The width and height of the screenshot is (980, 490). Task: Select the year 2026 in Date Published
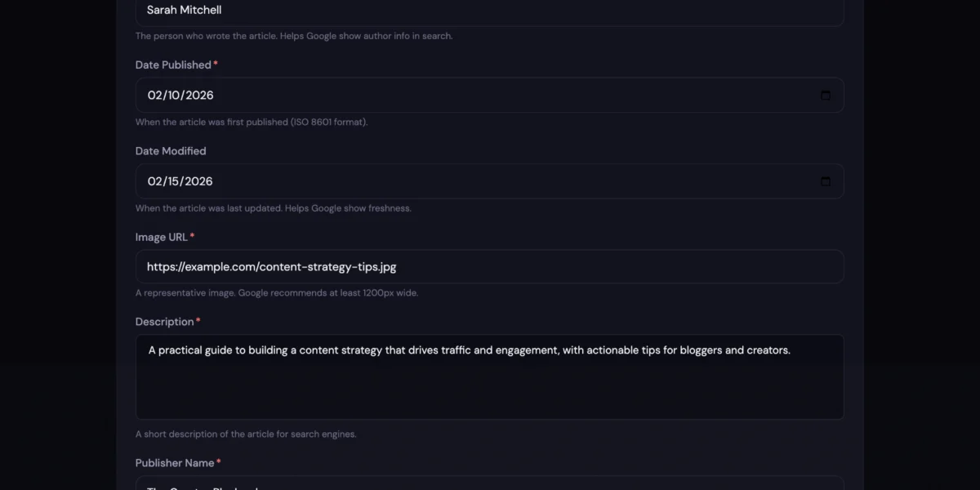[199, 96]
